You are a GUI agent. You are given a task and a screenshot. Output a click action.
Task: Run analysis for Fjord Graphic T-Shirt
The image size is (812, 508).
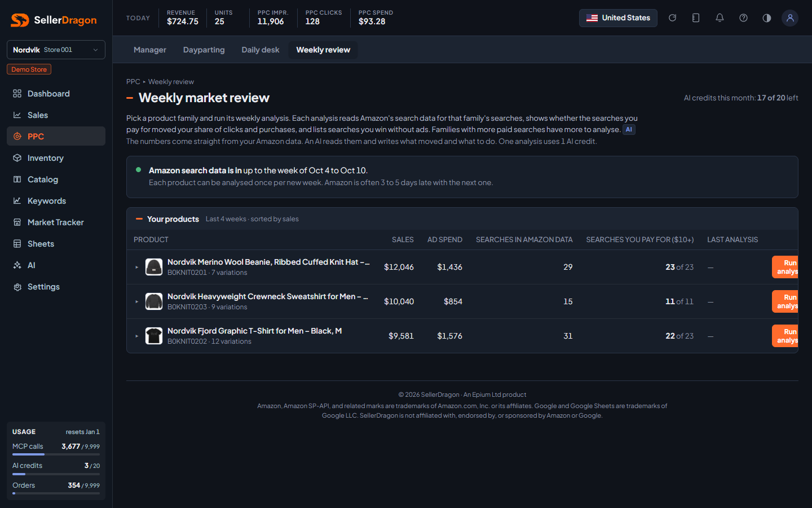785,336
